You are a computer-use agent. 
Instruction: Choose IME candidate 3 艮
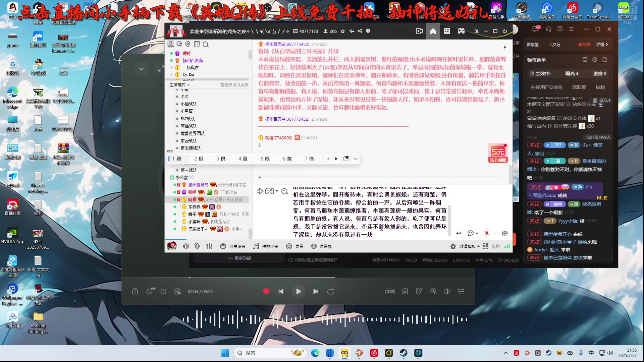pos(221,159)
